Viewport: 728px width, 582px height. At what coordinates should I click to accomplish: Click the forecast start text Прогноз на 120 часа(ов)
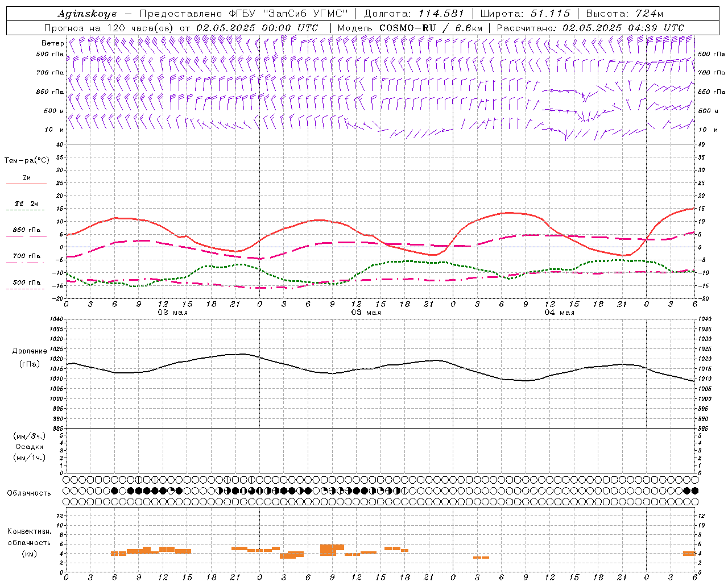(109, 28)
